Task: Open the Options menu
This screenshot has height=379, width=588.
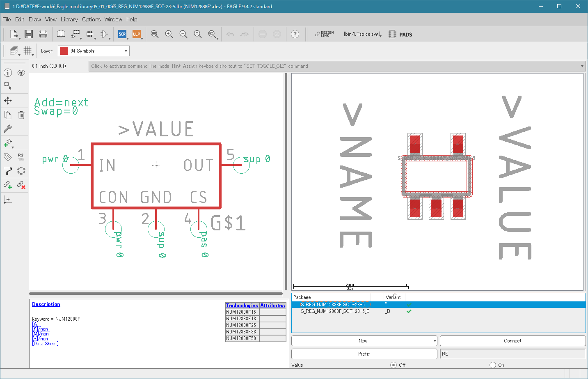Action: [x=91, y=19]
